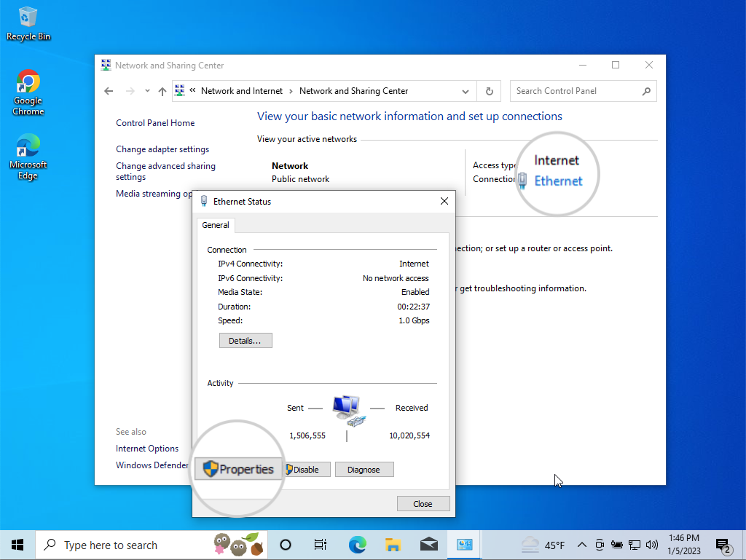Viewport: 746px width, 560px height.
Task: Click the search magnifier icon in Control Panel
Action: coord(646,91)
